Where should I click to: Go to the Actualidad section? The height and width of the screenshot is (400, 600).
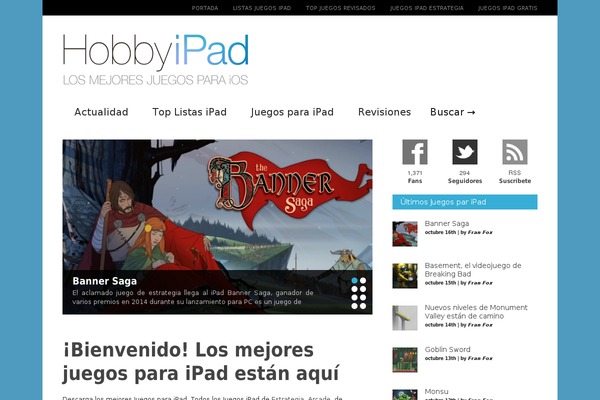point(101,112)
